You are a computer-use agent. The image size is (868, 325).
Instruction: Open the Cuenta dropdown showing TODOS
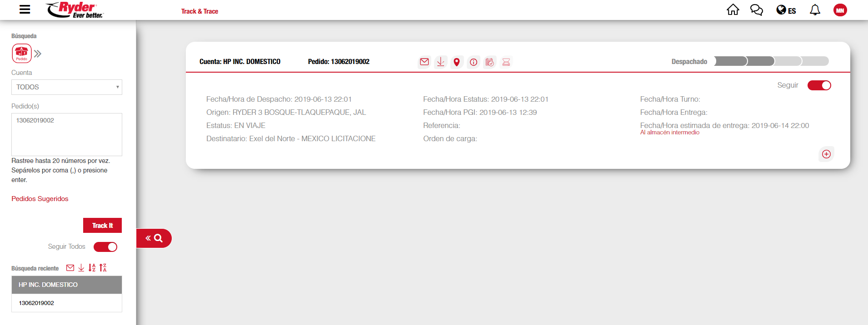click(67, 87)
